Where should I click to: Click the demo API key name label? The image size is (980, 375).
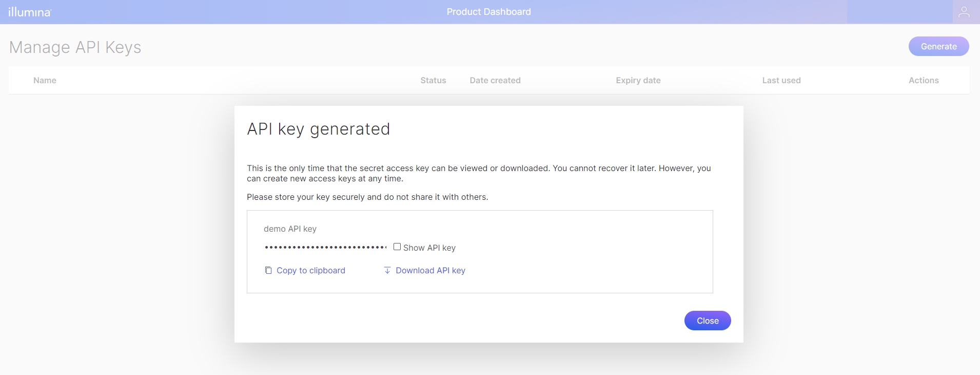click(290, 229)
